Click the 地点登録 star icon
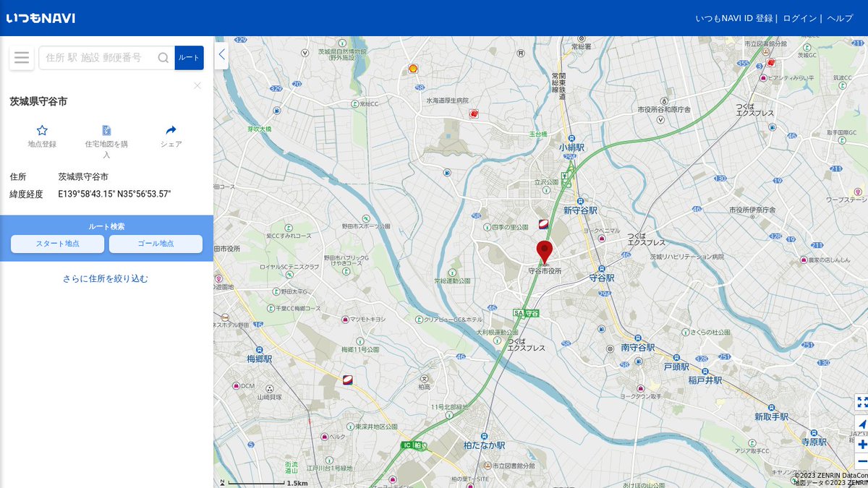The image size is (868, 488). point(42,130)
